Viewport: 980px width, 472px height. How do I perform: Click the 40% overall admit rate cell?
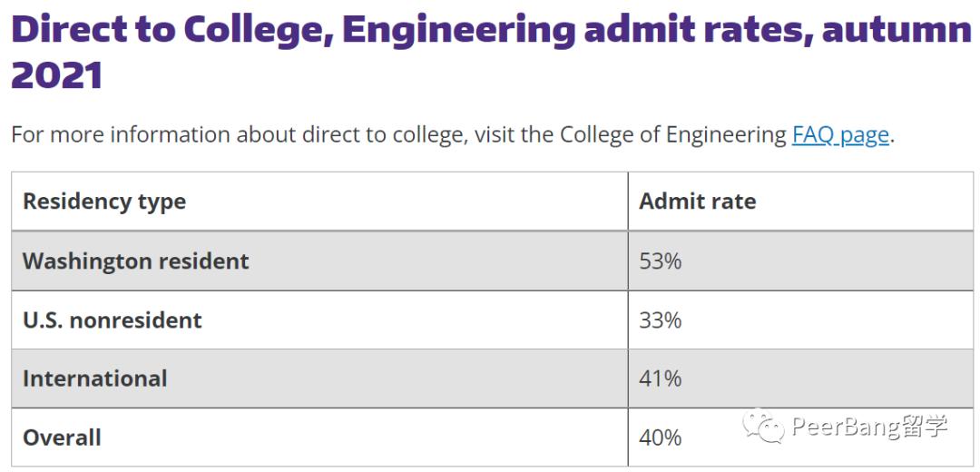(660, 438)
